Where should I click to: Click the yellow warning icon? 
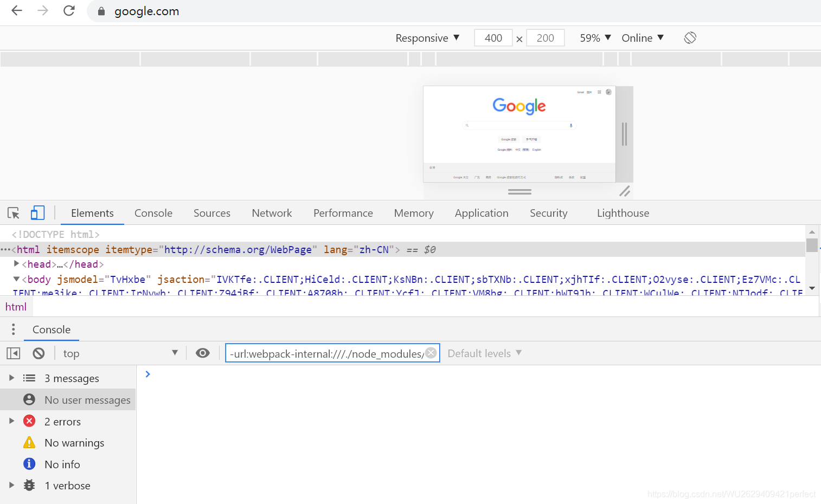(x=29, y=442)
